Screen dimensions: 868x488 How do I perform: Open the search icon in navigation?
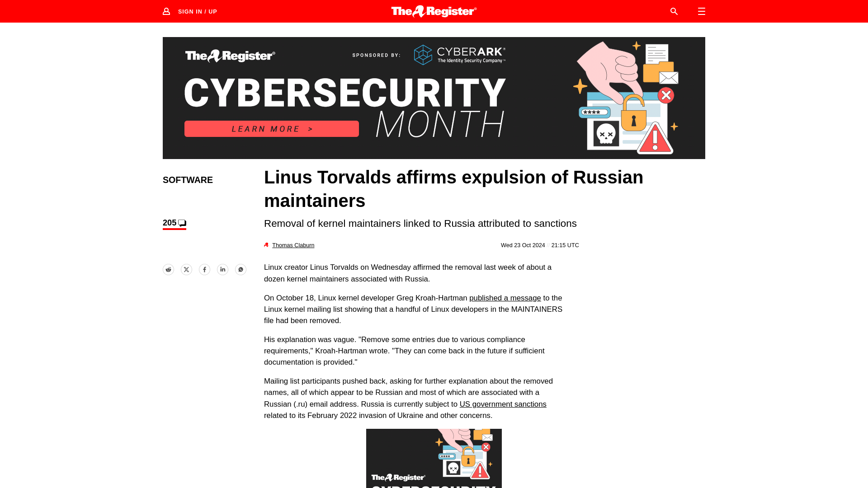tap(674, 11)
